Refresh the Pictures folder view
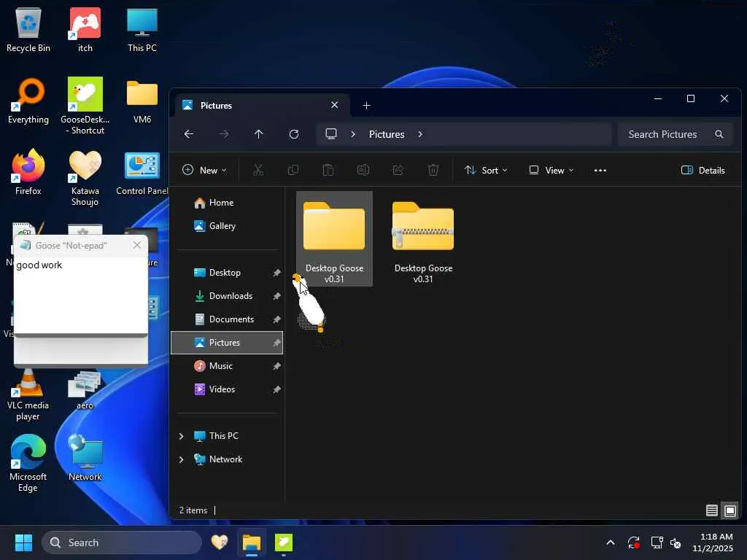Viewport: 747px width, 560px height. [x=294, y=134]
